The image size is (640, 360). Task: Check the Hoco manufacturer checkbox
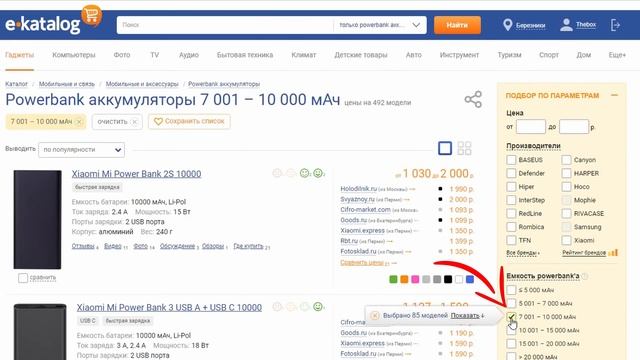(x=566, y=187)
